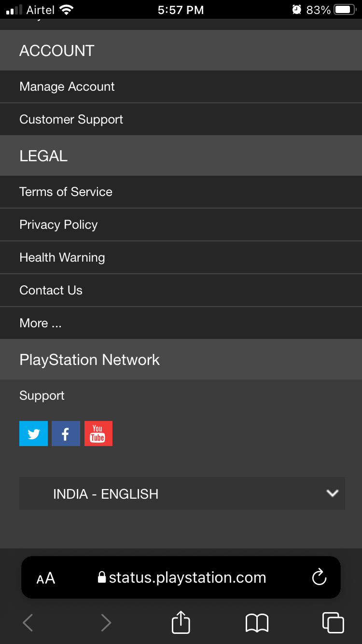Open Manage Account menu item
Viewport: 362px width, 644px height.
pyautogui.click(x=67, y=86)
